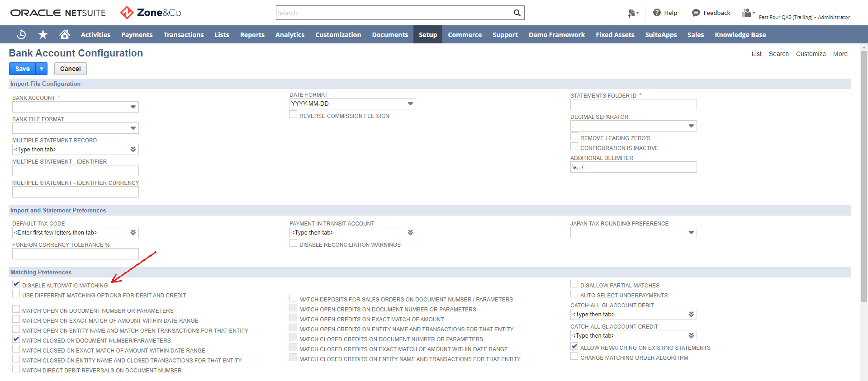Click Multiple Statement - Identifier field
The height and width of the screenshot is (381, 868).
[x=76, y=171]
